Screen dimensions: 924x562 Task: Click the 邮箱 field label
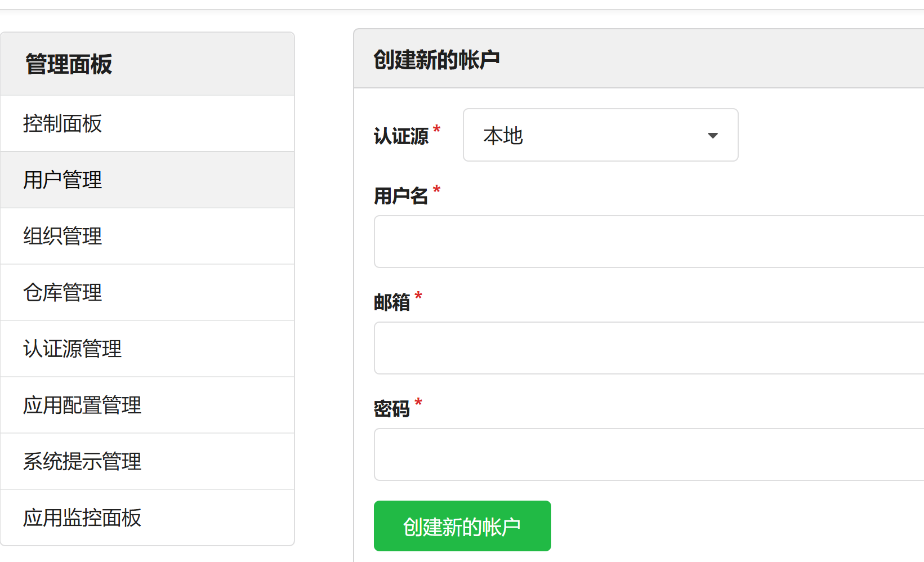pos(392,303)
